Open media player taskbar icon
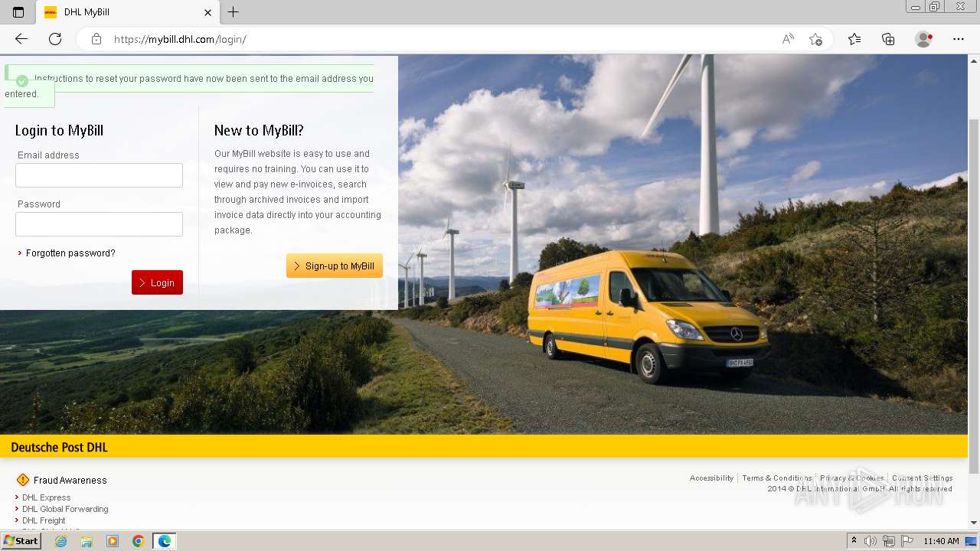 [113, 541]
